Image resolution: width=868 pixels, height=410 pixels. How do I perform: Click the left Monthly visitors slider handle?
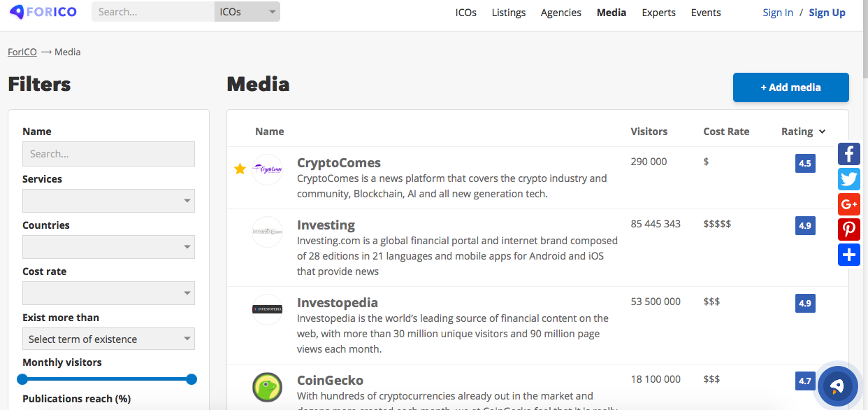(x=22, y=379)
